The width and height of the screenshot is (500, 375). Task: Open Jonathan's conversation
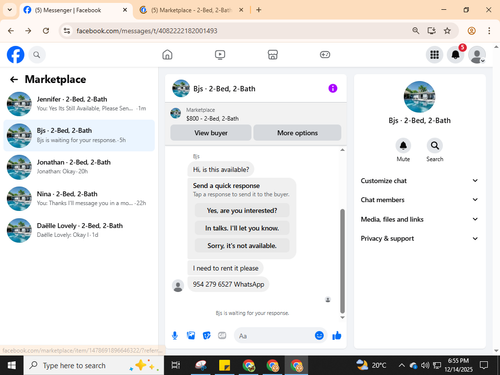(79, 167)
